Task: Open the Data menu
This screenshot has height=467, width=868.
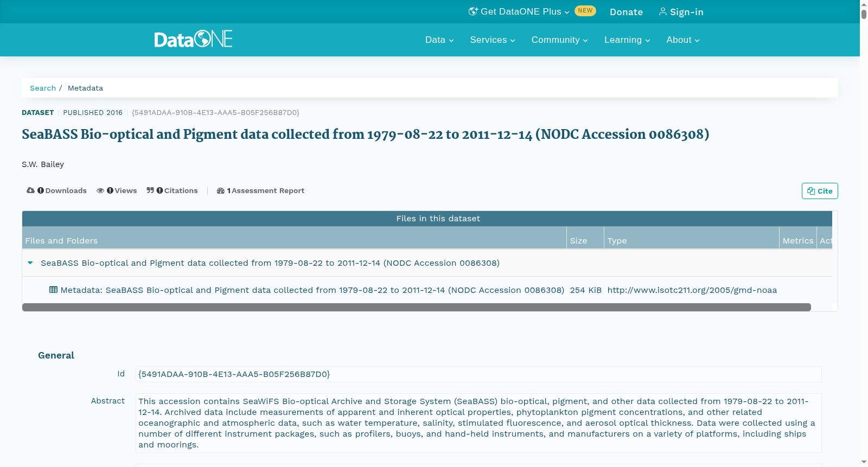Action: point(439,40)
